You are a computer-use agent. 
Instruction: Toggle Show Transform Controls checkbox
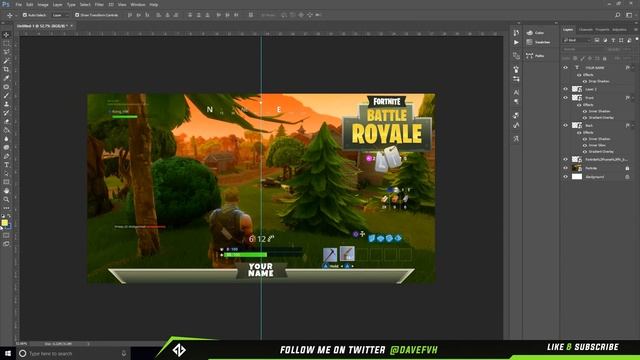click(x=77, y=15)
